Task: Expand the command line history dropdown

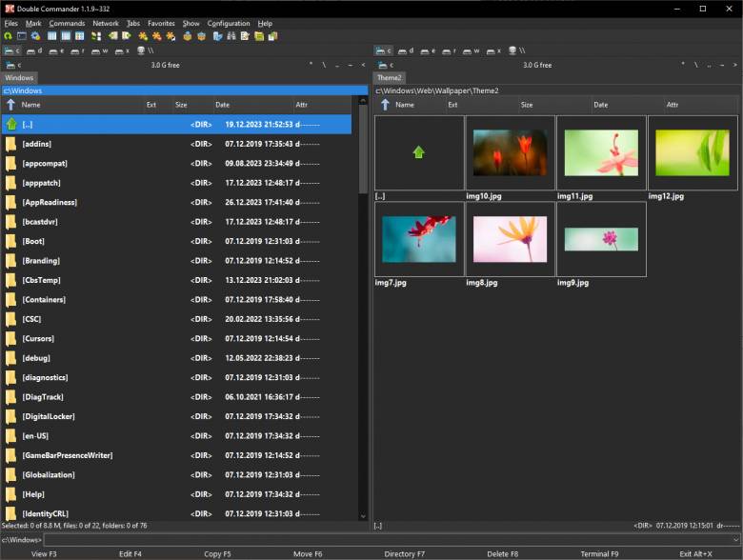Action: [x=734, y=540]
